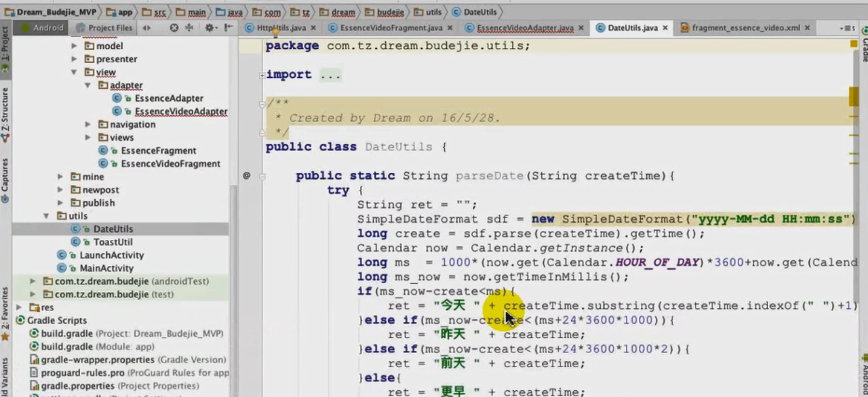Select EssenceVideoFragment in tree
This screenshot has height=397, width=868.
coord(171,163)
